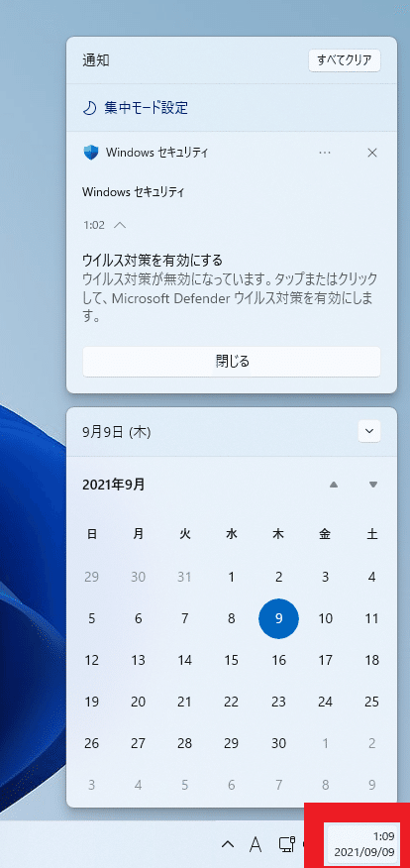Choose date 12 in the calendar
This screenshot has width=410, height=868.
coord(92,660)
